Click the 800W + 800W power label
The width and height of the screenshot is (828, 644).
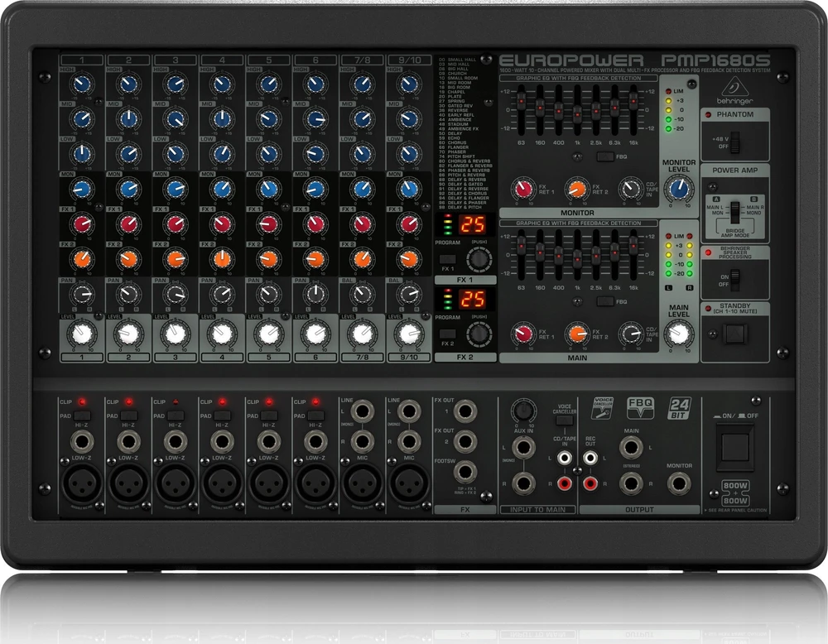[x=735, y=493]
